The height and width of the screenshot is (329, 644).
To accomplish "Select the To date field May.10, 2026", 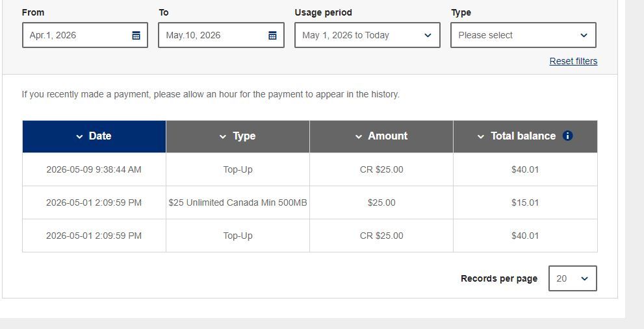I will (x=221, y=35).
